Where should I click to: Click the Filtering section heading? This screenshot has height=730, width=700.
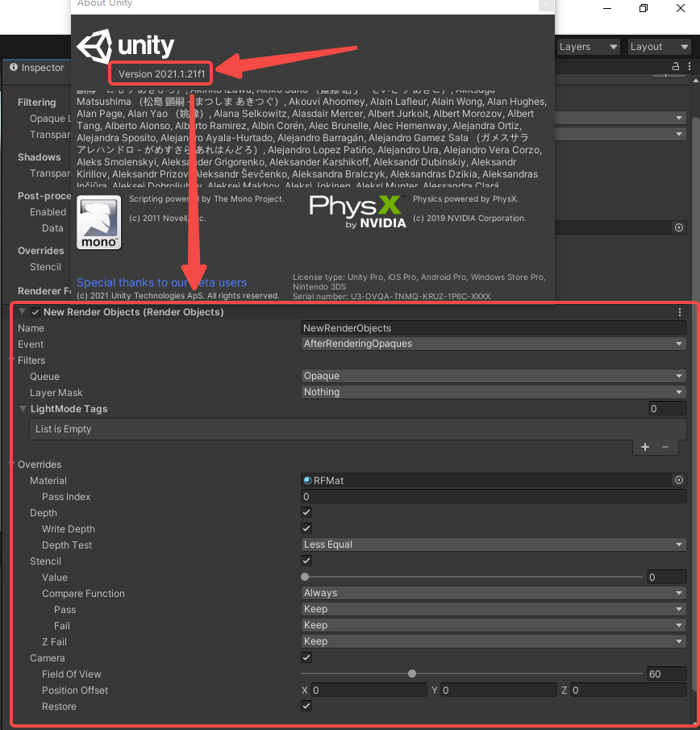click(x=37, y=102)
